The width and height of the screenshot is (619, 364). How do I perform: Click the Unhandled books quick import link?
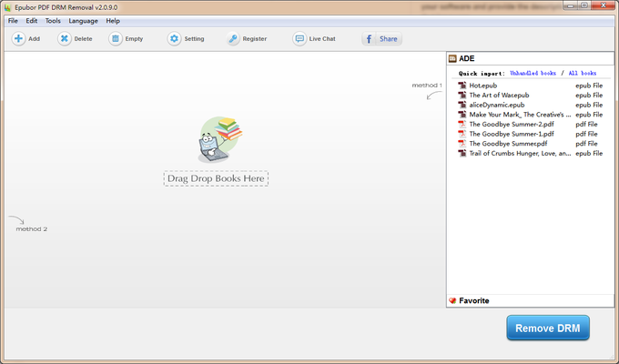pos(533,73)
